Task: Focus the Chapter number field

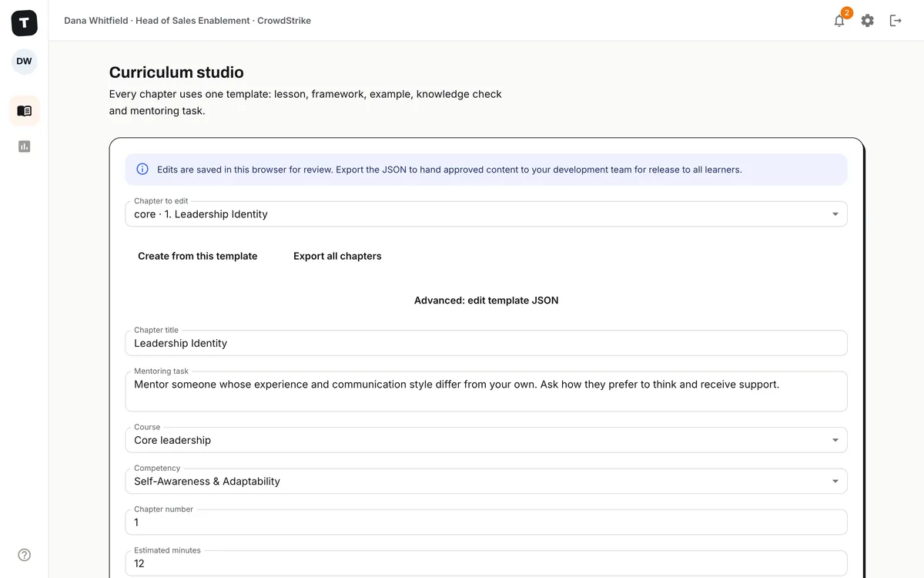Action: (486, 523)
